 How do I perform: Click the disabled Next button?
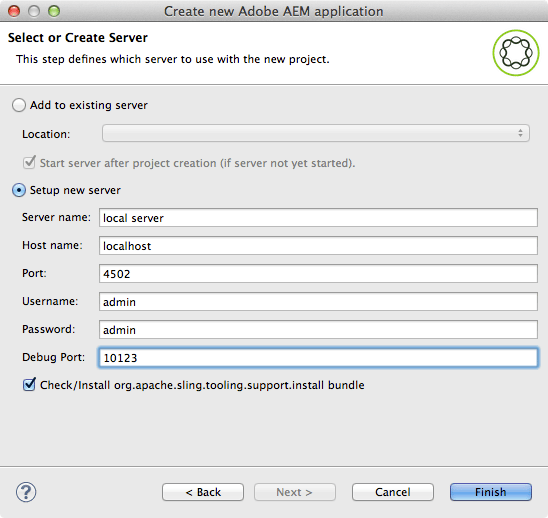click(x=295, y=492)
